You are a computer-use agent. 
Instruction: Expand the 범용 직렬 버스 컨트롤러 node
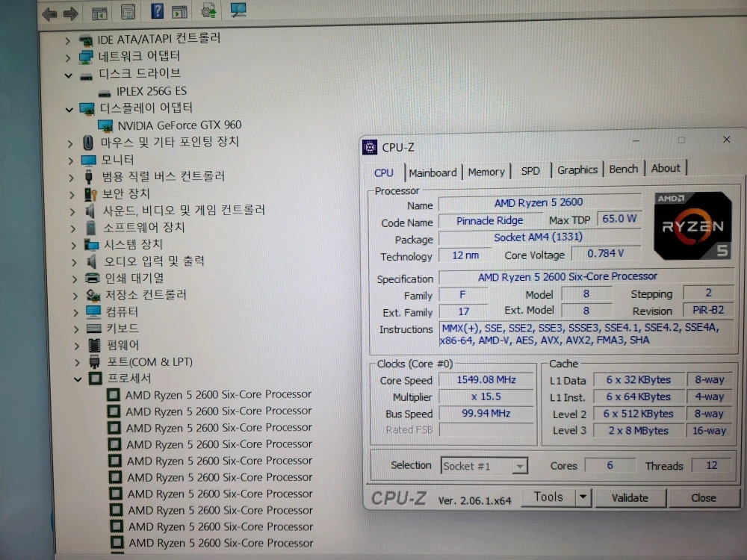(71, 178)
